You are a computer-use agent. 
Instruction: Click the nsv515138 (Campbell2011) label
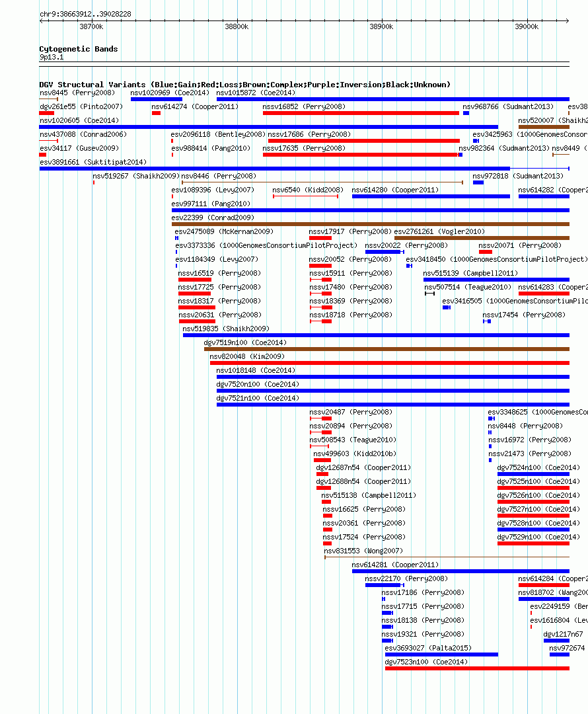click(369, 495)
